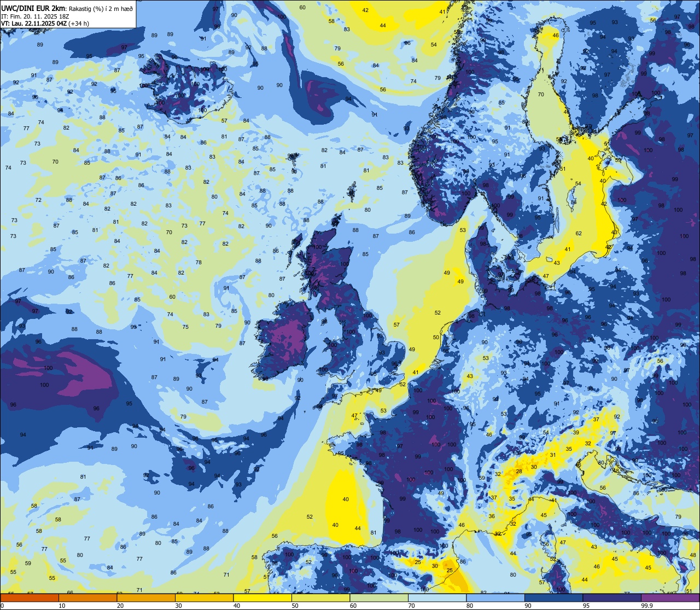The width and height of the screenshot is (700, 610).
Task: Pick the dark blue 90–95 legend segment
Action: coord(553,597)
